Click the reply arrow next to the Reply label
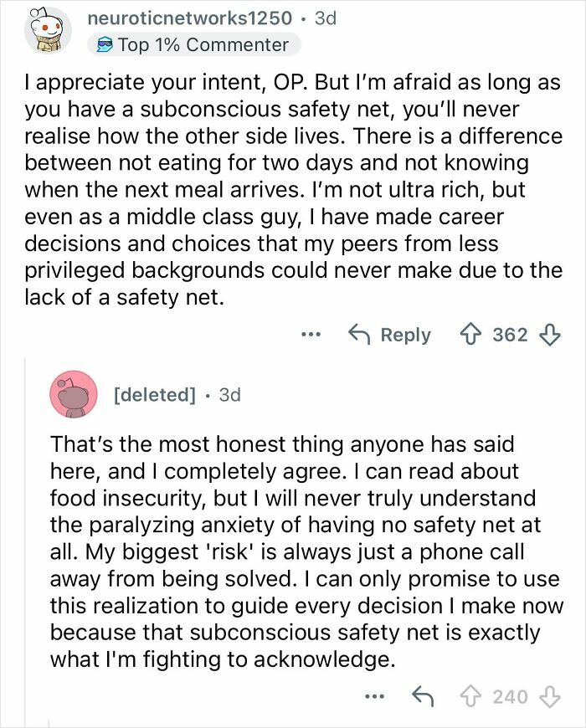Screen dimensions: 586x728 [x=362, y=335]
